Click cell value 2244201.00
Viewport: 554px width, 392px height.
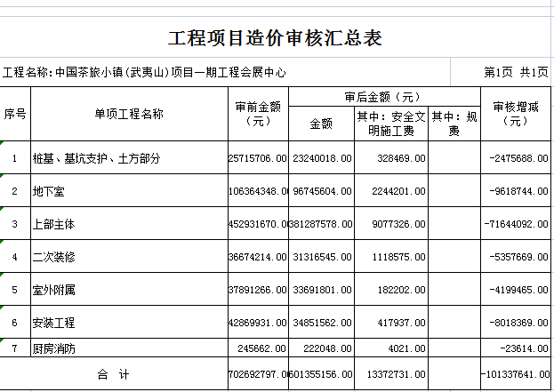pyautogui.click(x=391, y=191)
